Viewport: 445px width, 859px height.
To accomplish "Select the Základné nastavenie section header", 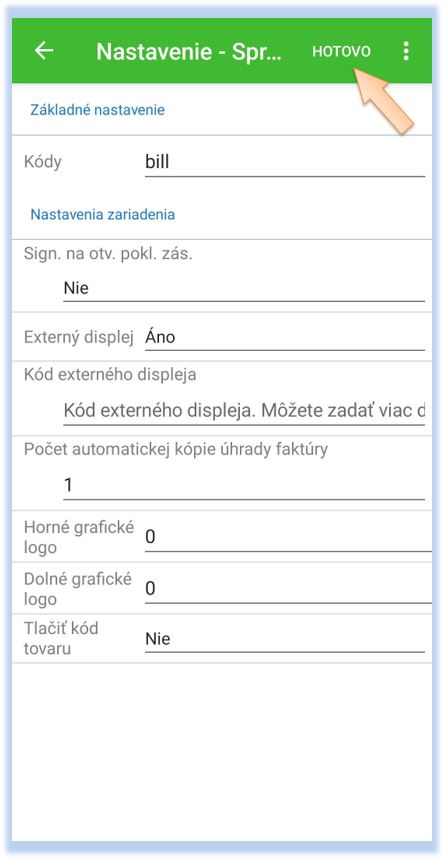I will point(98,110).
